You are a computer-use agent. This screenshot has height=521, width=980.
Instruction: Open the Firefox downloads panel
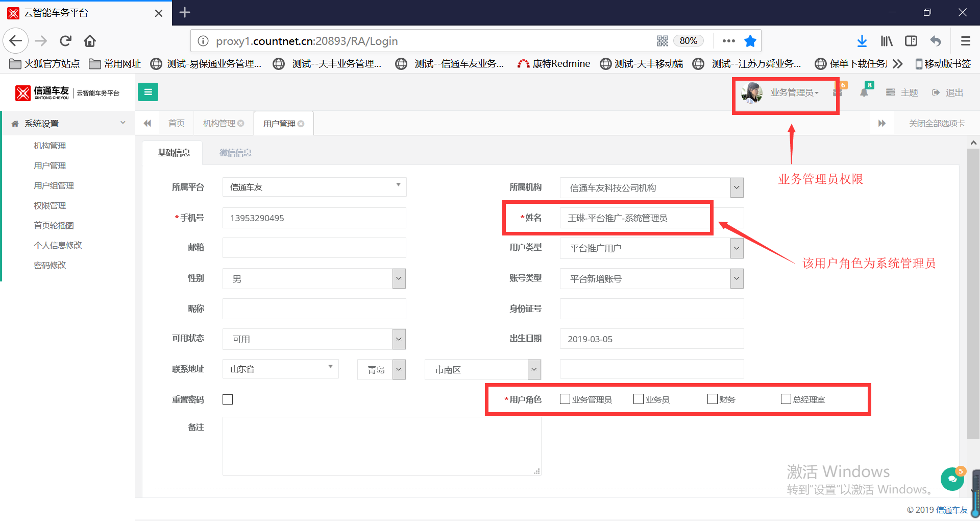click(x=862, y=41)
